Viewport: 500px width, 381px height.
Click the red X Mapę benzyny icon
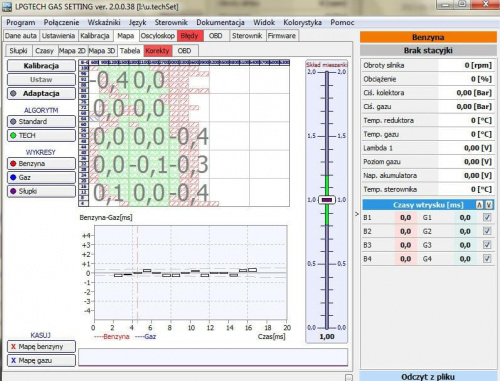13,347
